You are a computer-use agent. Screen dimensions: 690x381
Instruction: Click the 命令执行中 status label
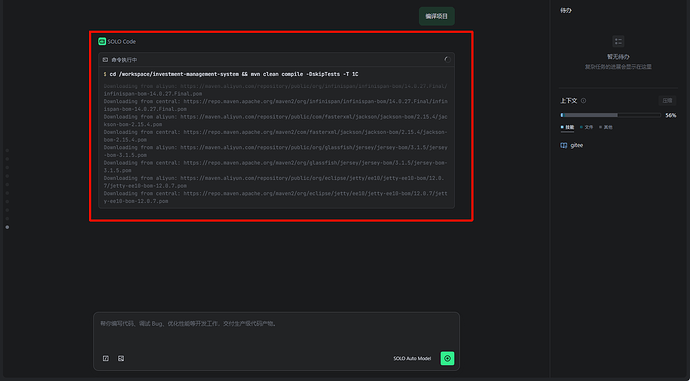(124, 60)
